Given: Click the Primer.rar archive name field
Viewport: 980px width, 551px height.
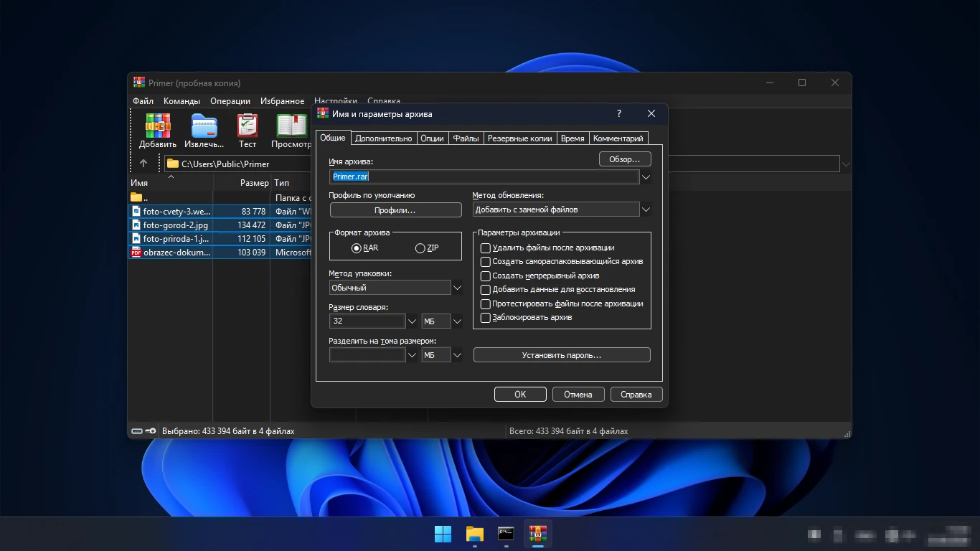Looking at the screenshot, I should [x=484, y=176].
